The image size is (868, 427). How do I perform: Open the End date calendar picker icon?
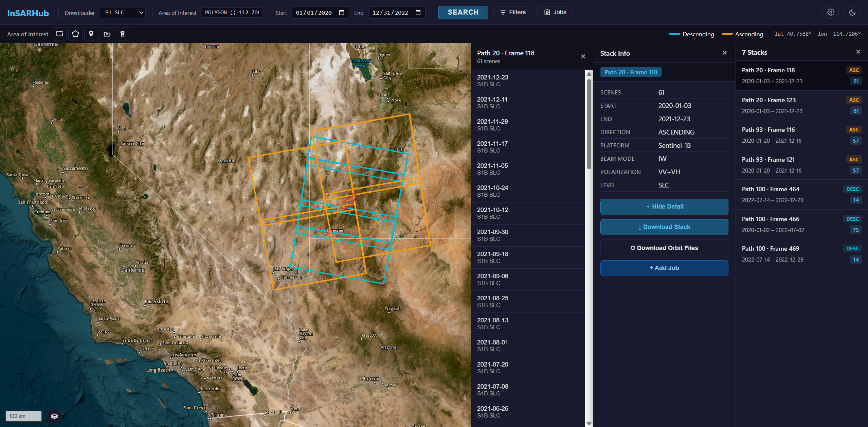(418, 13)
